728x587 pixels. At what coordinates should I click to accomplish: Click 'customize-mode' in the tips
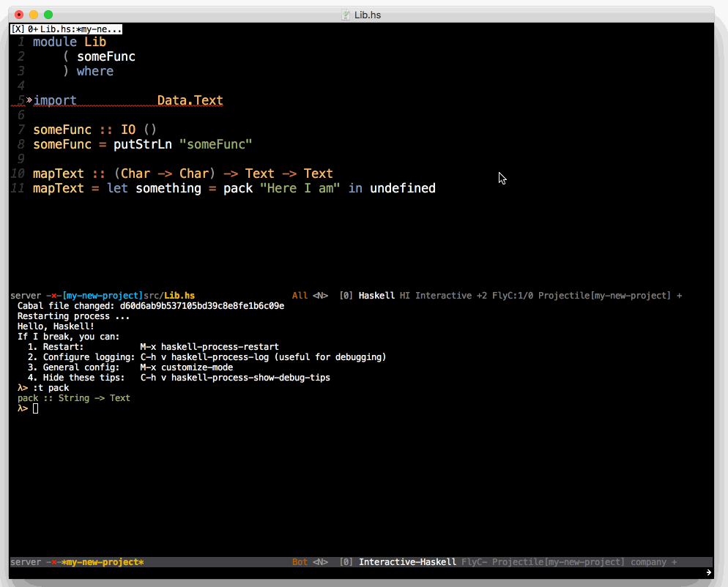click(197, 367)
